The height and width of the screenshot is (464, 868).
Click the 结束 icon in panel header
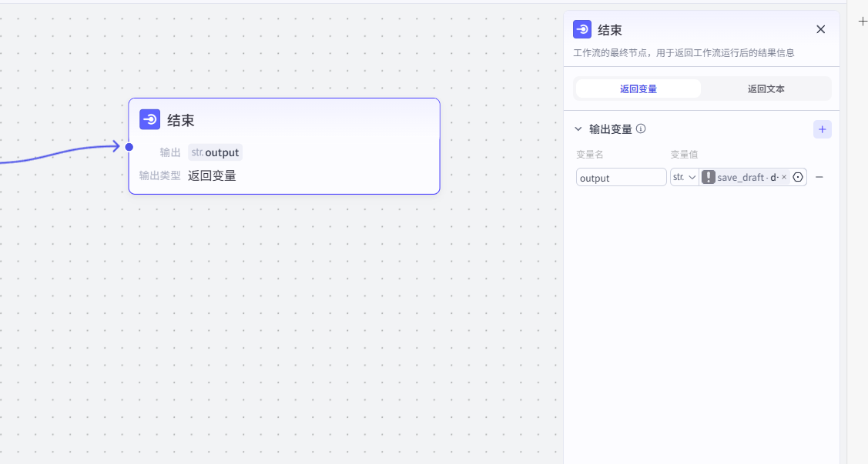[x=582, y=29]
